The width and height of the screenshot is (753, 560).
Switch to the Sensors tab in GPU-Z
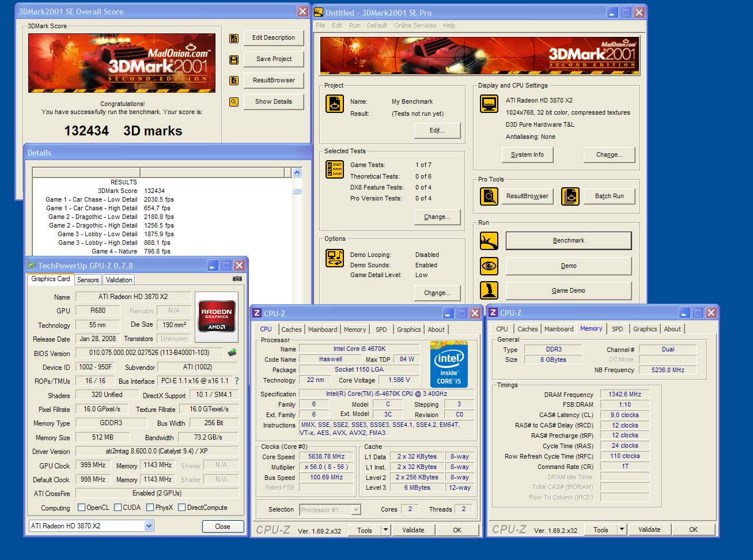88,280
